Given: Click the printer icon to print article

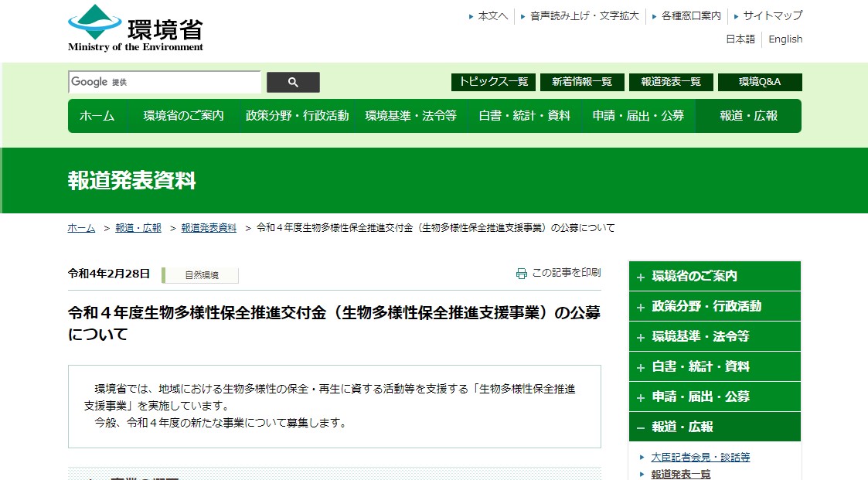Looking at the screenshot, I should 522,273.
